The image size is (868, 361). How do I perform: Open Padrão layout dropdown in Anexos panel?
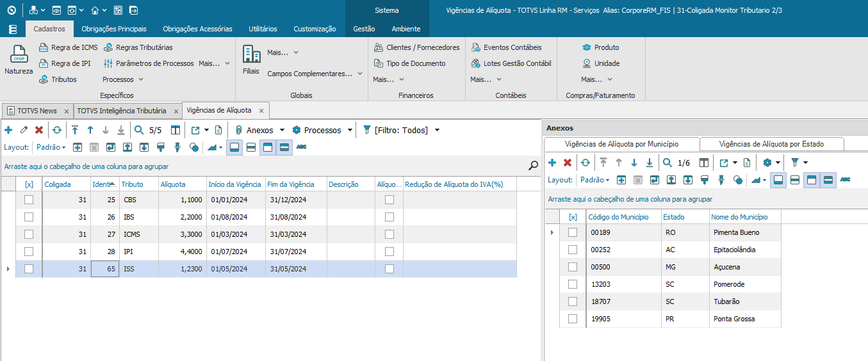pyautogui.click(x=595, y=180)
